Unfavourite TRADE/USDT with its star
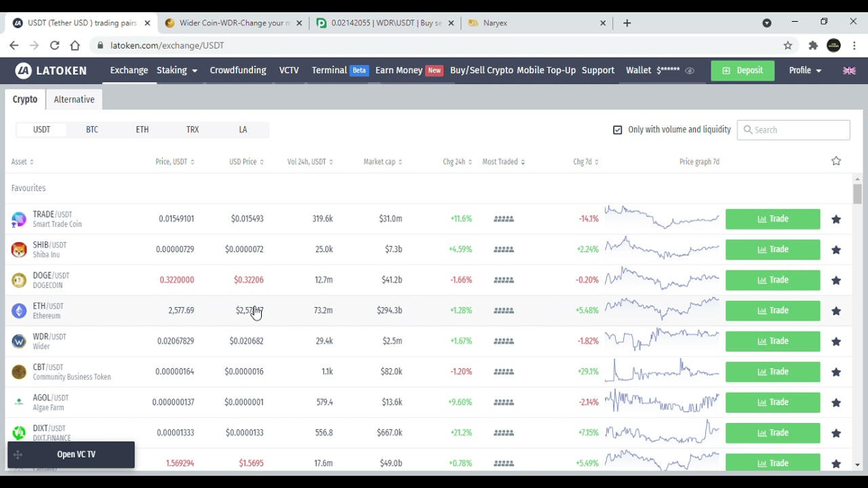The height and width of the screenshot is (488, 868). click(x=836, y=219)
